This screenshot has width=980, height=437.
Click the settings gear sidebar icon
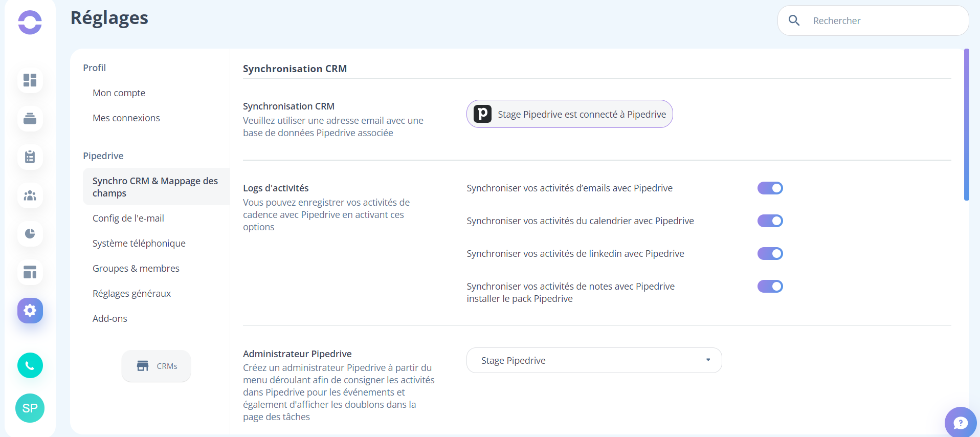pyautogui.click(x=30, y=311)
